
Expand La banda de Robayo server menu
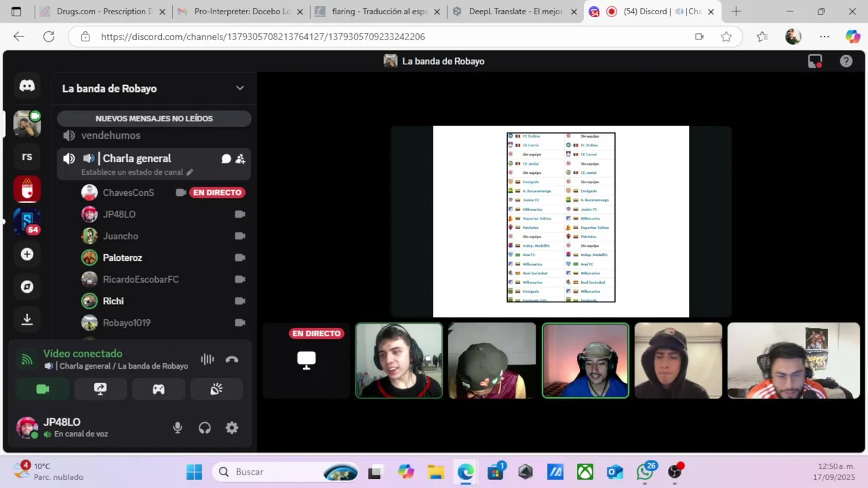click(239, 88)
